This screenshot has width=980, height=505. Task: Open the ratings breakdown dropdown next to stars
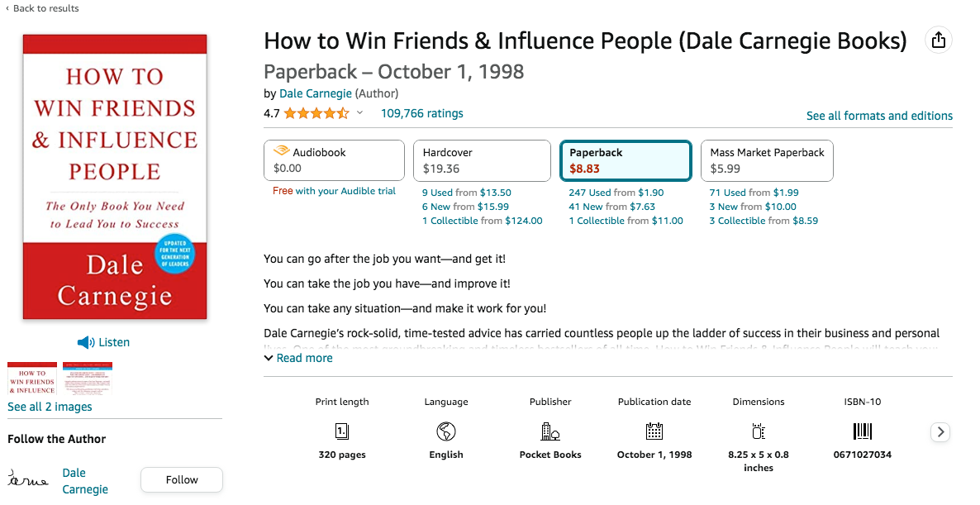pyautogui.click(x=359, y=112)
